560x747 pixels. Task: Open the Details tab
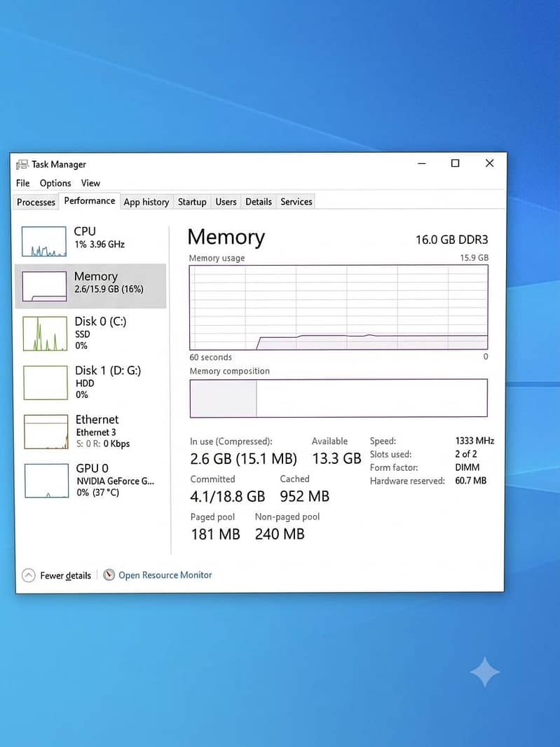point(259,202)
